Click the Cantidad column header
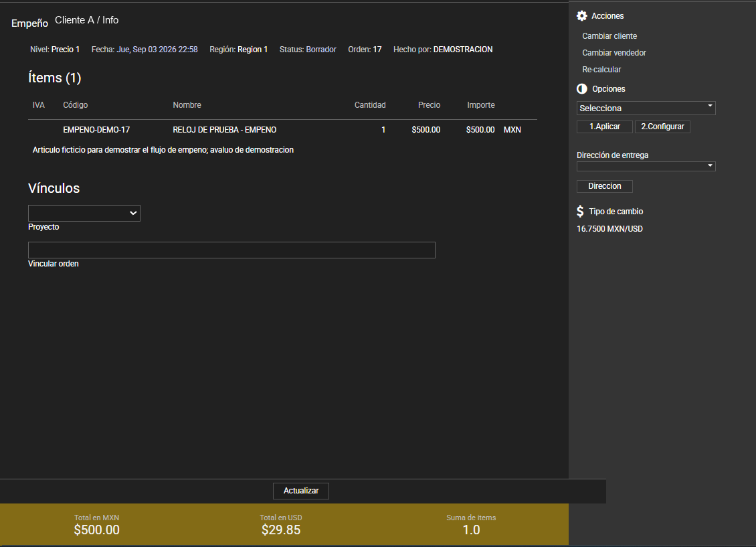756x547 pixels. (x=370, y=105)
